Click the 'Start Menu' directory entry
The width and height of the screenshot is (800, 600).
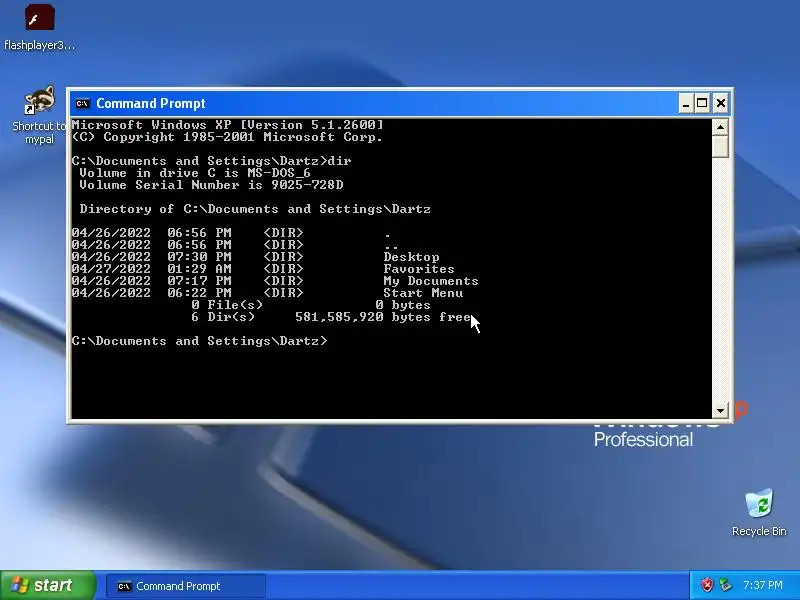(423, 293)
